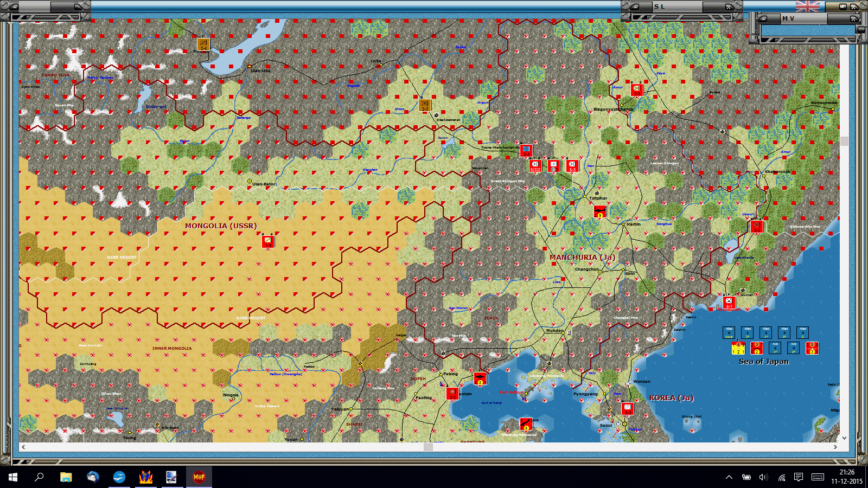Click the British flag icon in title bar
The height and width of the screenshot is (488, 868).
808,6
